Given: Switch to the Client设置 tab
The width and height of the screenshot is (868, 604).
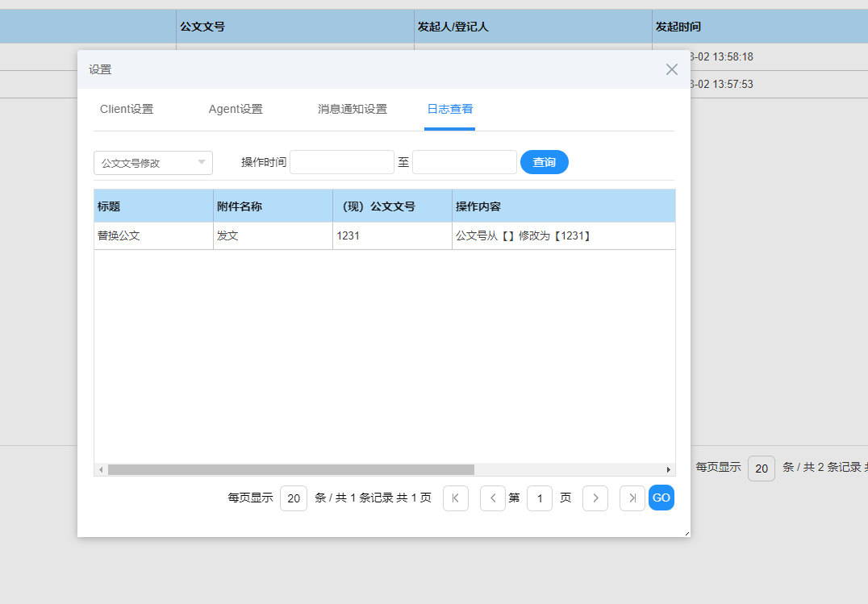Looking at the screenshot, I should (x=127, y=110).
